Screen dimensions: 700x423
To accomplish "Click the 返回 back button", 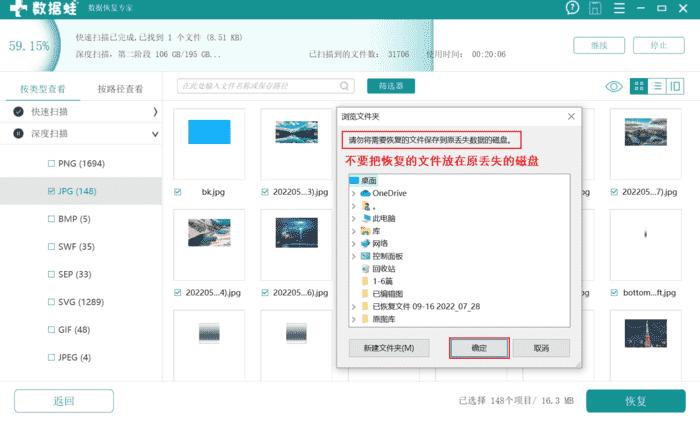I will (64, 401).
